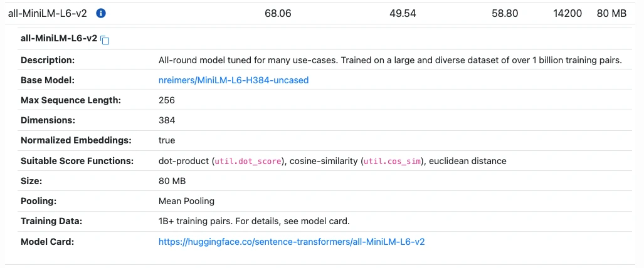The height and width of the screenshot is (268, 644).
Task: Click the 14200 speed value
Action: click(567, 14)
